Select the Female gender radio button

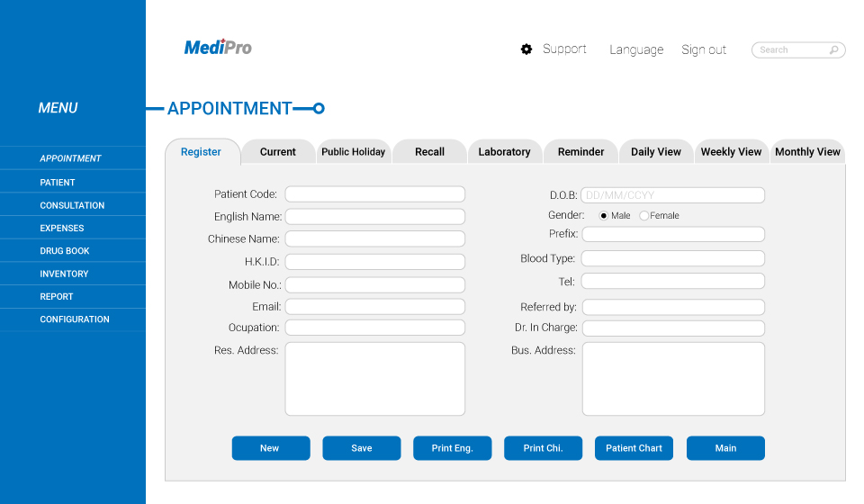[x=643, y=216]
